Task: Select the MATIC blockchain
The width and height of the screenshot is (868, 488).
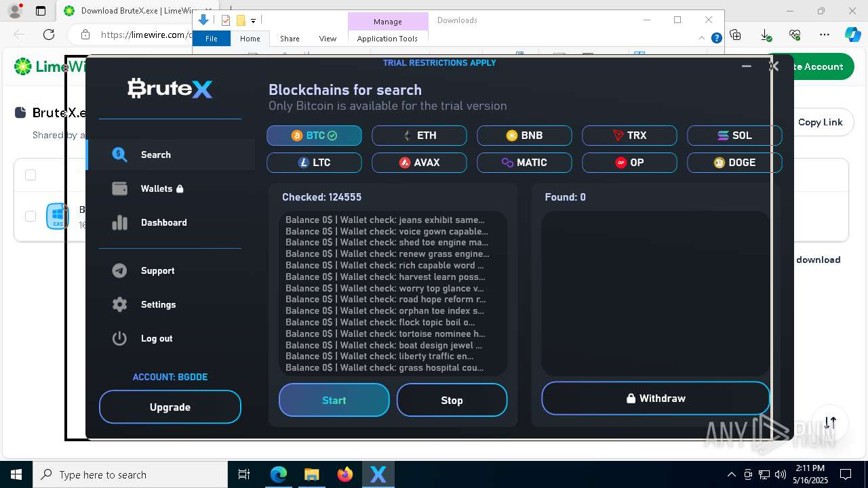Action: pos(524,163)
